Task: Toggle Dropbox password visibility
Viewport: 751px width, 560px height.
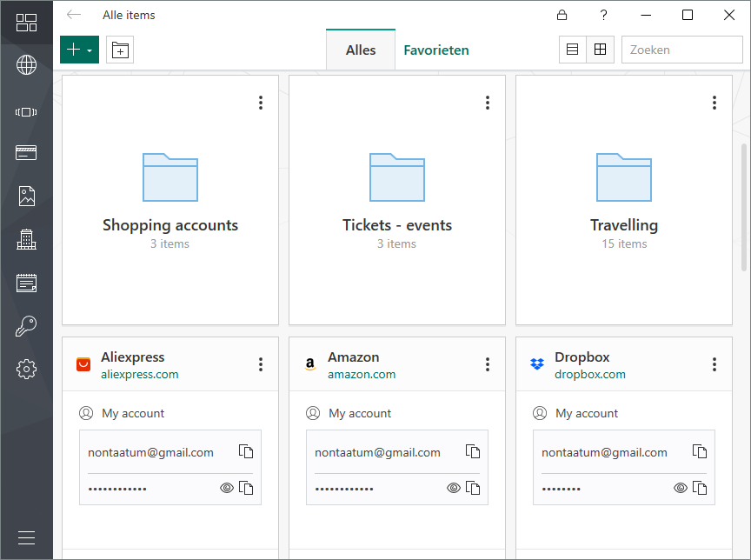Action: coord(681,488)
